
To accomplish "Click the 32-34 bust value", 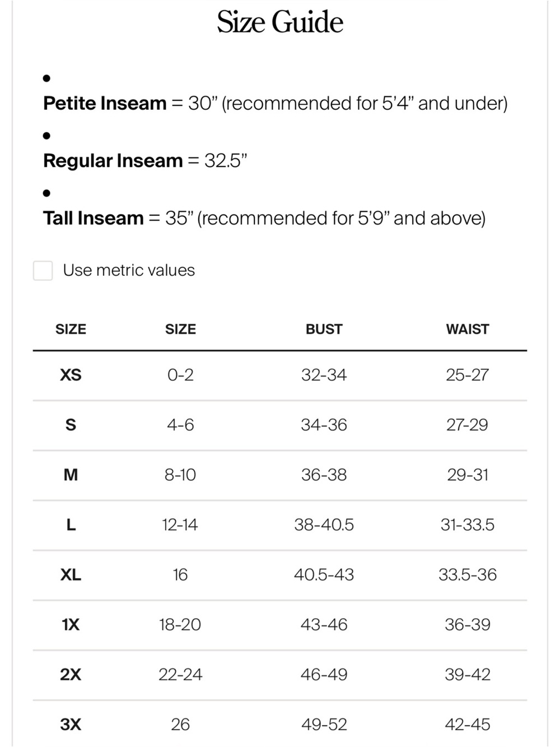I will coord(324,375).
